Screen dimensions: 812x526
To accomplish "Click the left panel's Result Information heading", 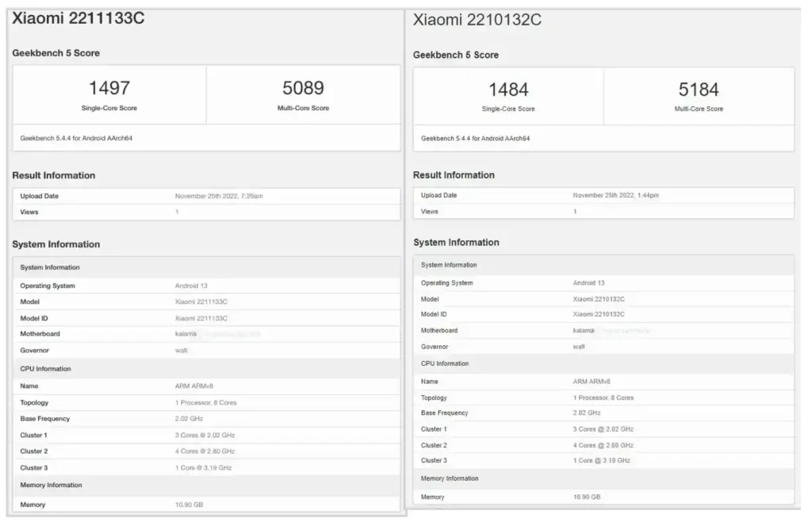I will pos(54,175).
